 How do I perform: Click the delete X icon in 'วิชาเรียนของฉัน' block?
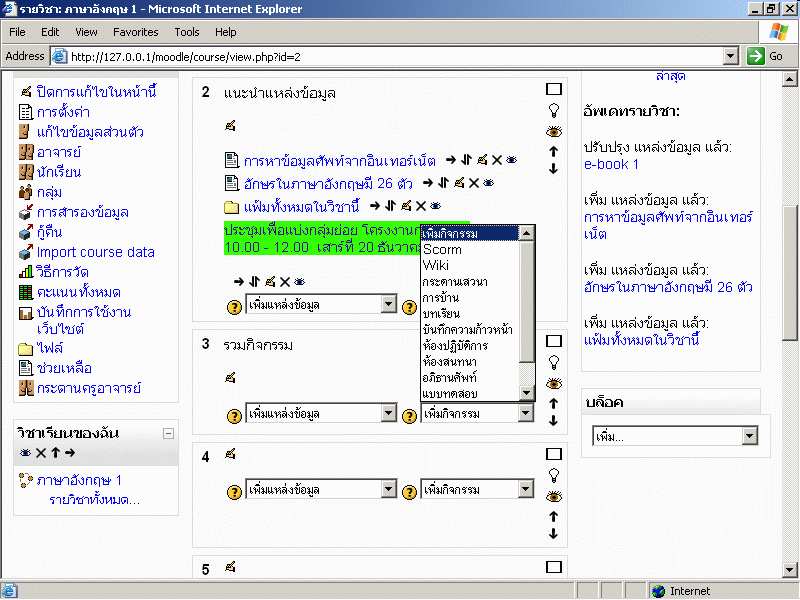(x=41, y=453)
